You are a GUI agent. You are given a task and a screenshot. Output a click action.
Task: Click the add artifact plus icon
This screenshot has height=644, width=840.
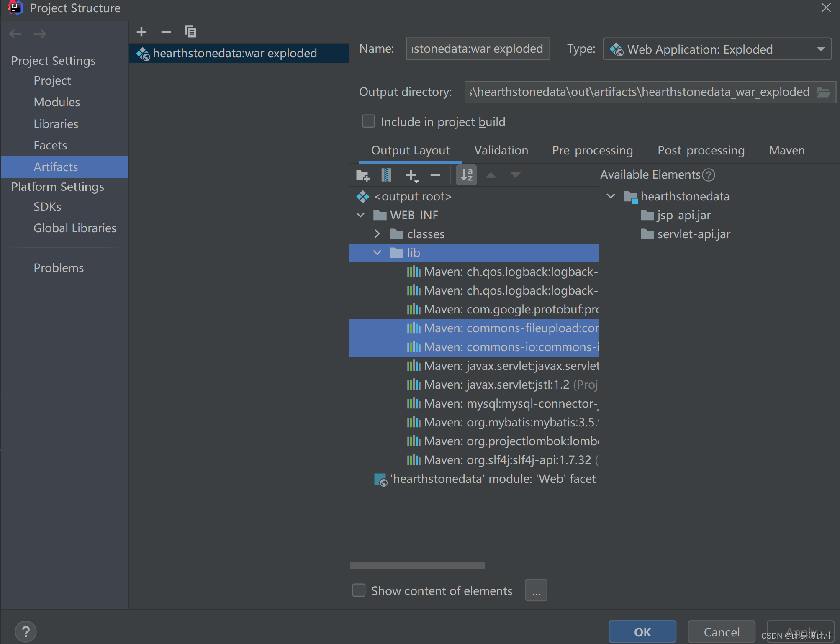141,32
